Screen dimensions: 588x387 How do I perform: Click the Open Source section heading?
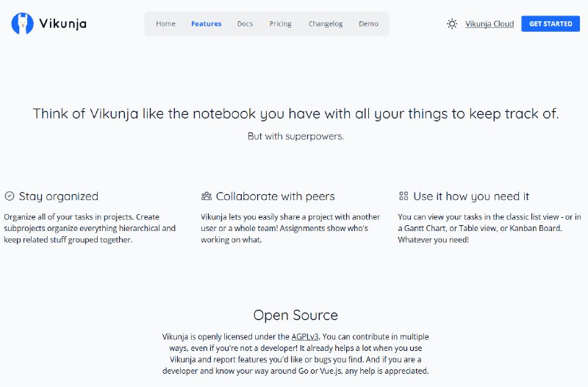point(295,315)
